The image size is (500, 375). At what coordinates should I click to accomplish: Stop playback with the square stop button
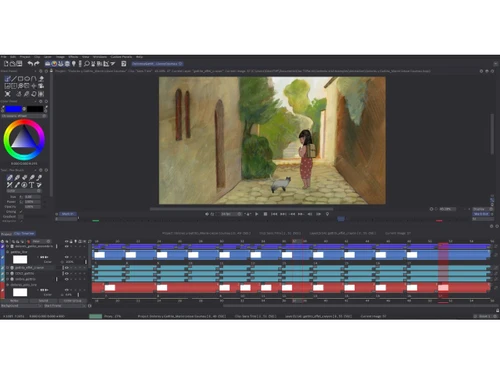265,214
